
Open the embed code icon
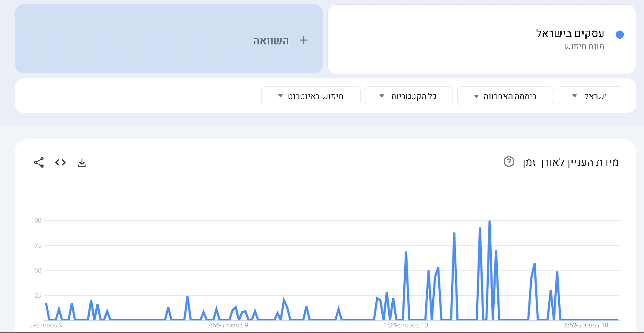point(60,162)
